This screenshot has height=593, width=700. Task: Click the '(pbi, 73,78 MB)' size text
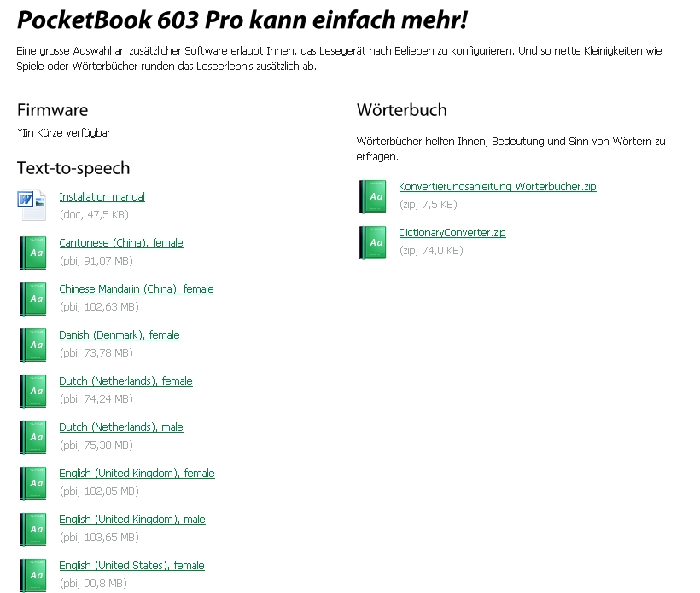point(96,353)
